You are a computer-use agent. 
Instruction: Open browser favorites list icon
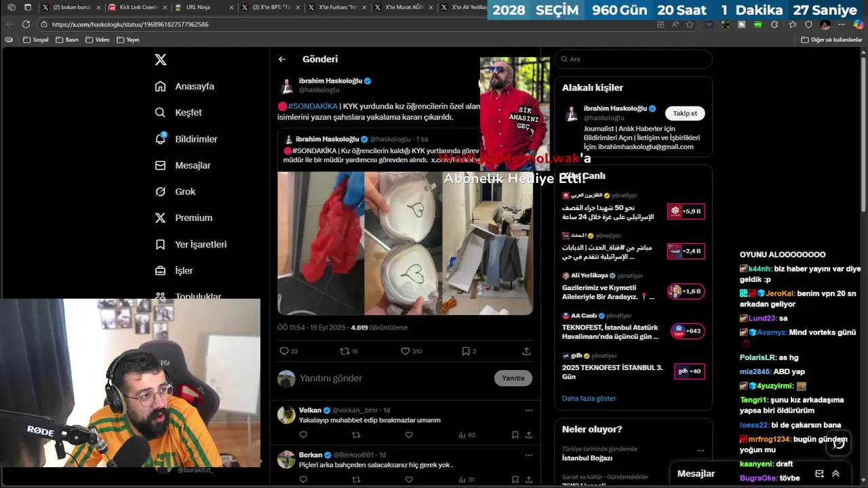pyautogui.click(x=792, y=24)
